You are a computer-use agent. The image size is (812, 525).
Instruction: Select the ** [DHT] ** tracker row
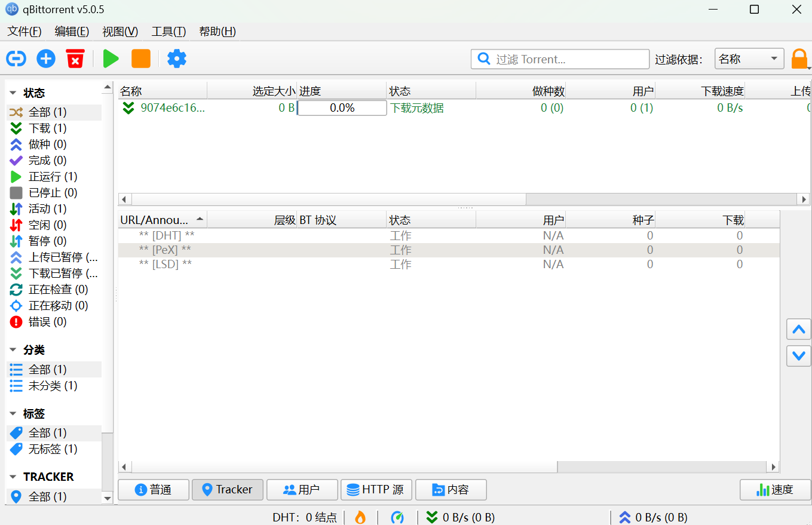click(x=449, y=236)
